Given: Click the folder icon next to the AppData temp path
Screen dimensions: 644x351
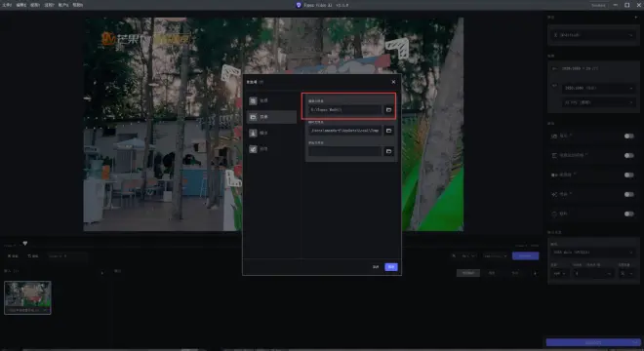Looking at the screenshot, I should tap(388, 131).
